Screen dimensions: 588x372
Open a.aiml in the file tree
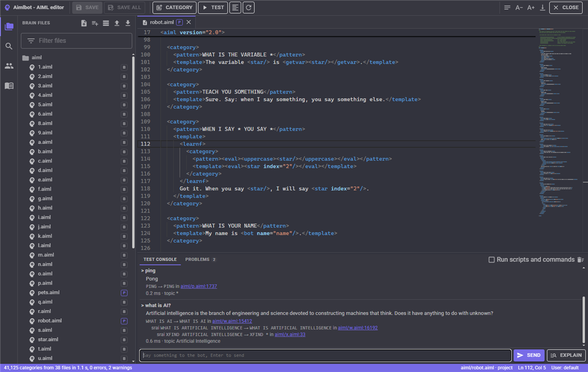[45, 142]
